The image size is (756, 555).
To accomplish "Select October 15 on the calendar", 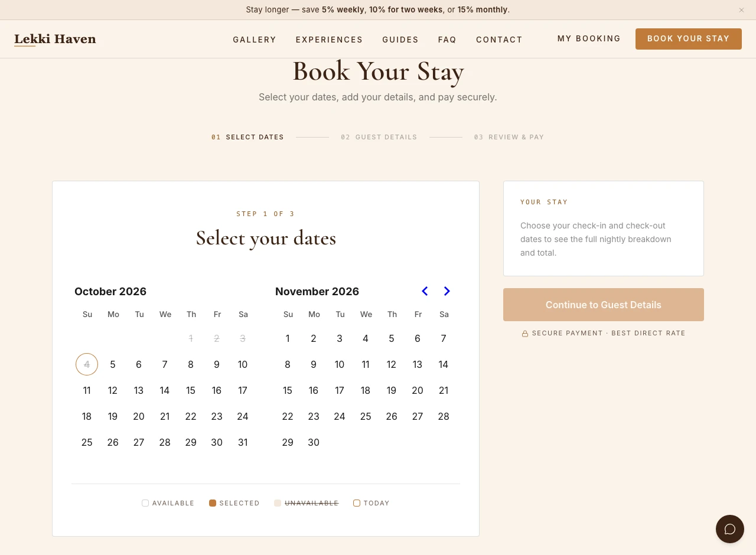I will [191, 390].
